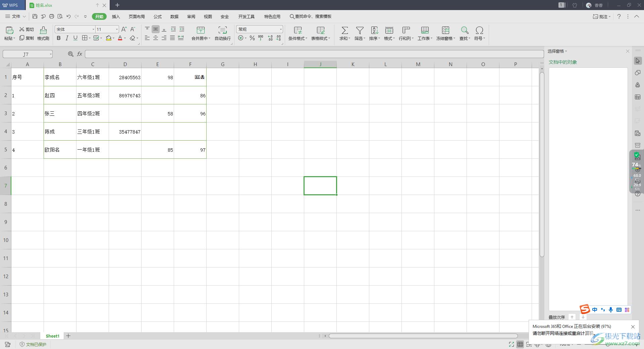Click the 文档已保护 status button
The width and height of the screenshot is (644, 349).
click(33, 344)
